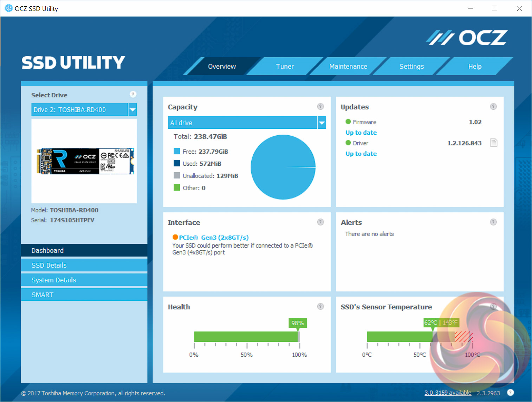532x402 pixels.
Task: Switch to the Tuner tab
Action: [x=285, y=66]
